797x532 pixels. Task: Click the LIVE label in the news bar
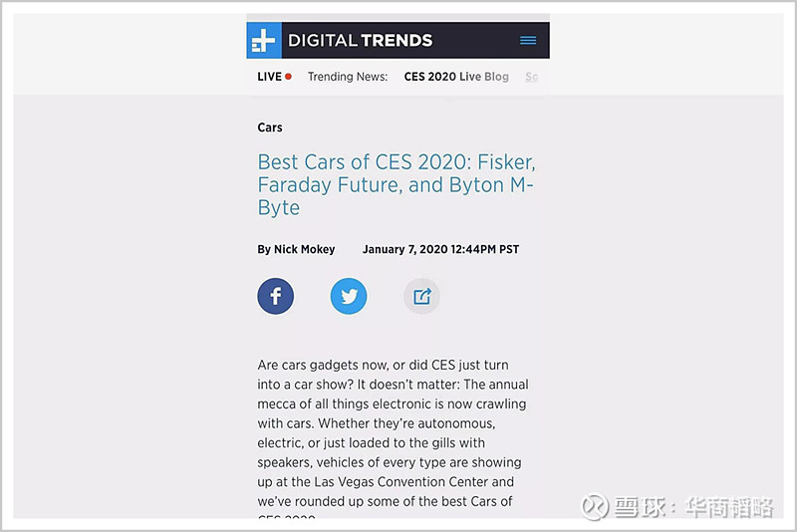click(269, 77)
